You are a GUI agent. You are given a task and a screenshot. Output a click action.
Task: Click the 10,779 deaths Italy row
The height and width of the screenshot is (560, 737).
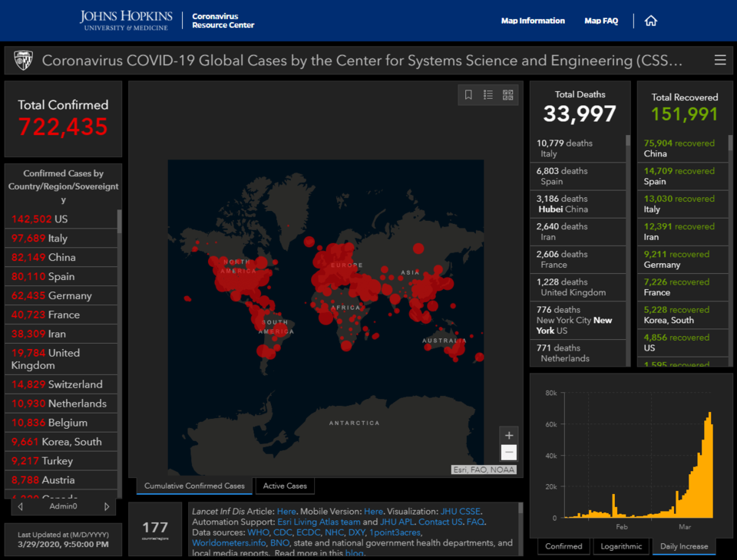pos(578,149)
